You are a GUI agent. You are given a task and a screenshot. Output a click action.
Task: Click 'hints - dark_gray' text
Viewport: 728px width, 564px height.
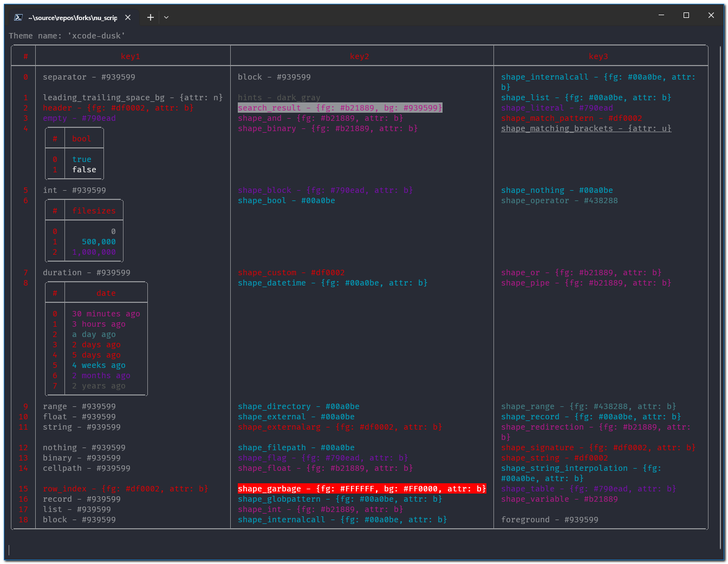click(x=279, y=98)
